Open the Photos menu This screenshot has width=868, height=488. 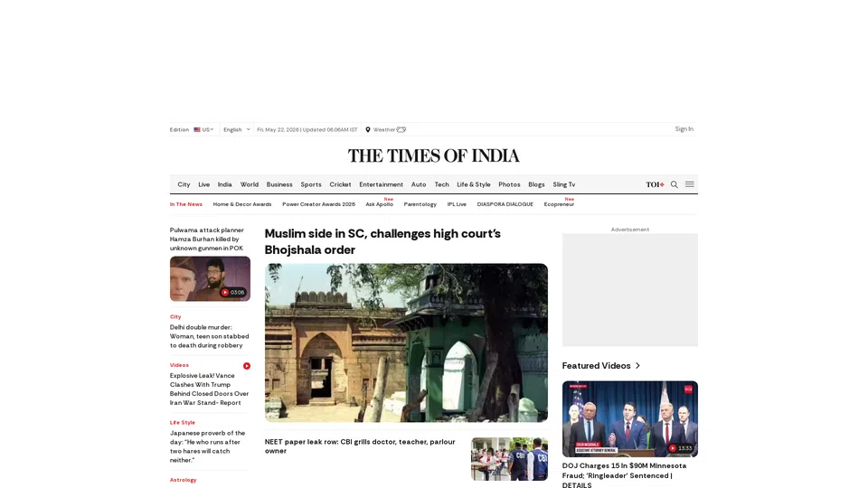coord(509,184)
